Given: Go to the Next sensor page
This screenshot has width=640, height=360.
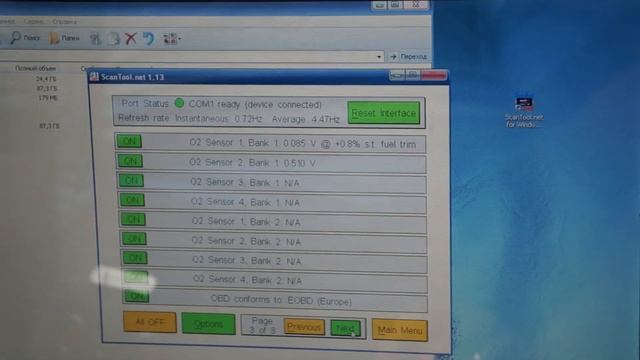Looking at the screenshot, I should click(345, 328).
